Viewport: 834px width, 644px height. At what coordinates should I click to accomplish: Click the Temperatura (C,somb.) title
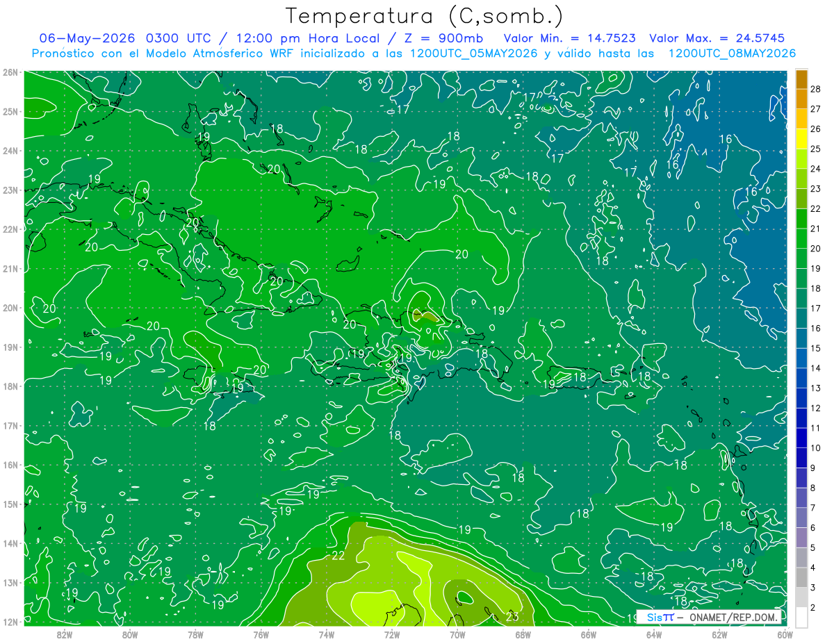tap(425, 16)
